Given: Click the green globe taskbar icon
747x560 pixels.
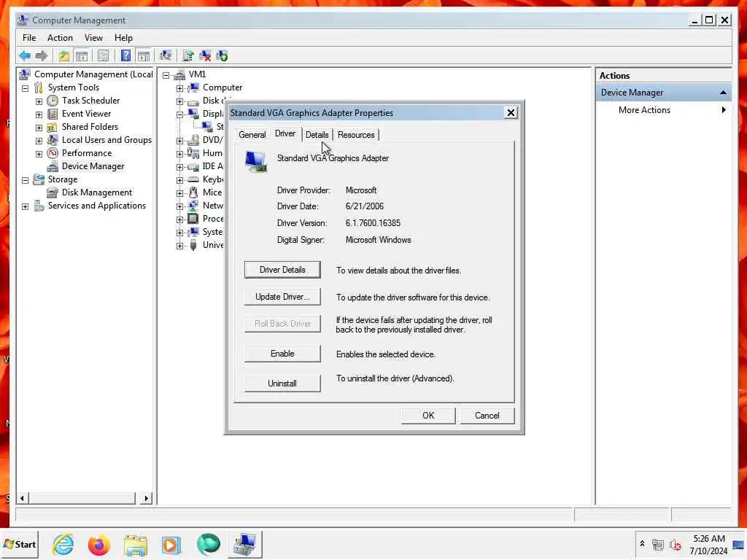Looking at the screenshot, I should point(208,544).
